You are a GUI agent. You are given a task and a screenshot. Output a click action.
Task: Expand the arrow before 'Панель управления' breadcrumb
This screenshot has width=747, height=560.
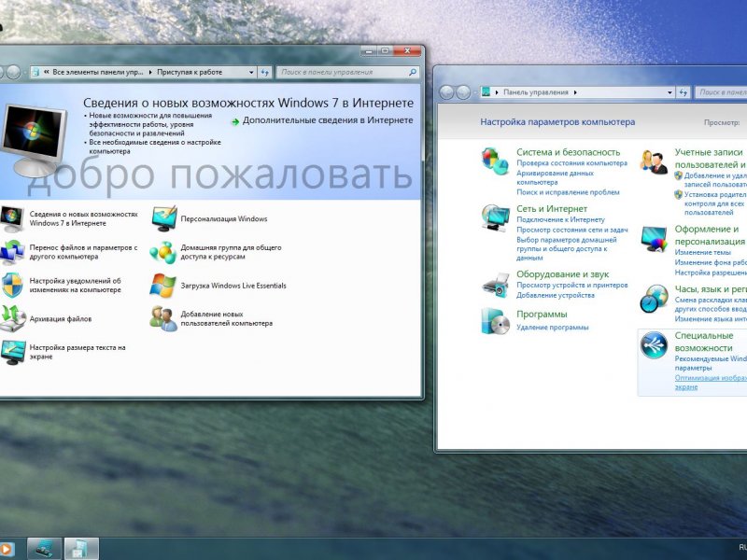tap(497, 92)
